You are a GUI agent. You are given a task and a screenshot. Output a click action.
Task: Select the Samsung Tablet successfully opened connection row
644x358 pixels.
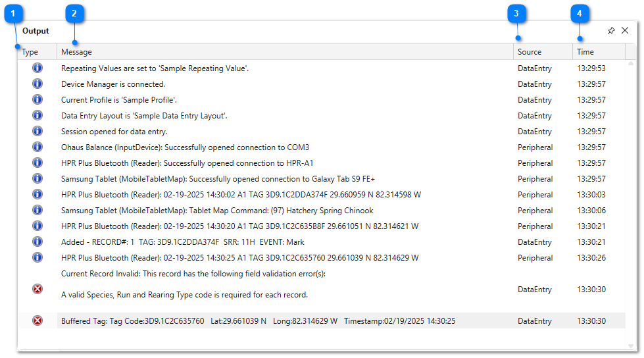321,179
